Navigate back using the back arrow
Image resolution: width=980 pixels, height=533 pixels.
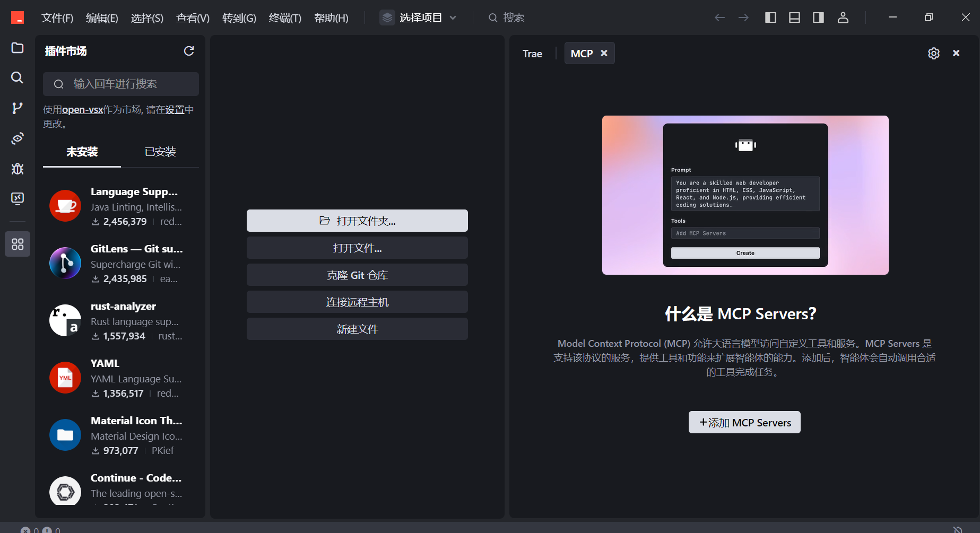tap(720, 18)
